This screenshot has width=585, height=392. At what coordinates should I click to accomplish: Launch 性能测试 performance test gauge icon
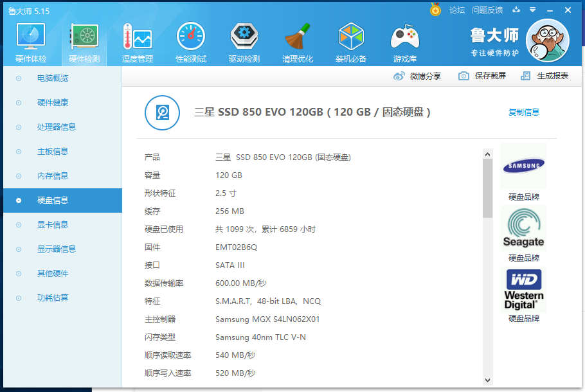tap(191, 36)
